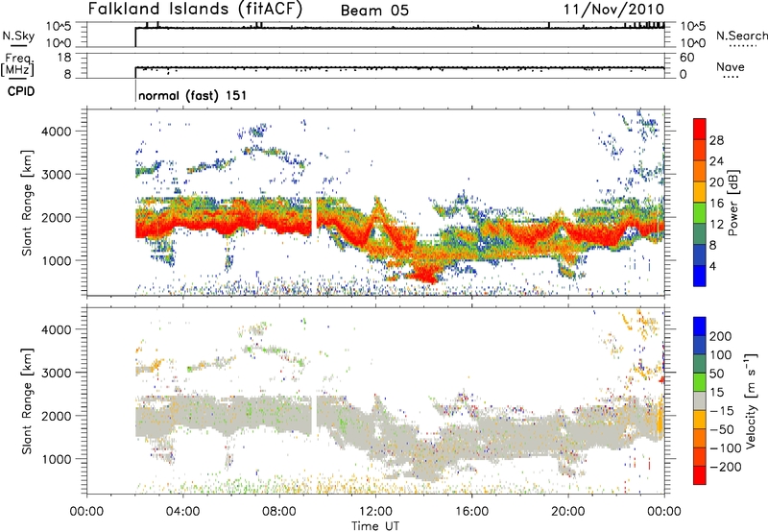
Task: Click the blue top segment of Velocity colorbar
Action: click(x=700, y=326)
